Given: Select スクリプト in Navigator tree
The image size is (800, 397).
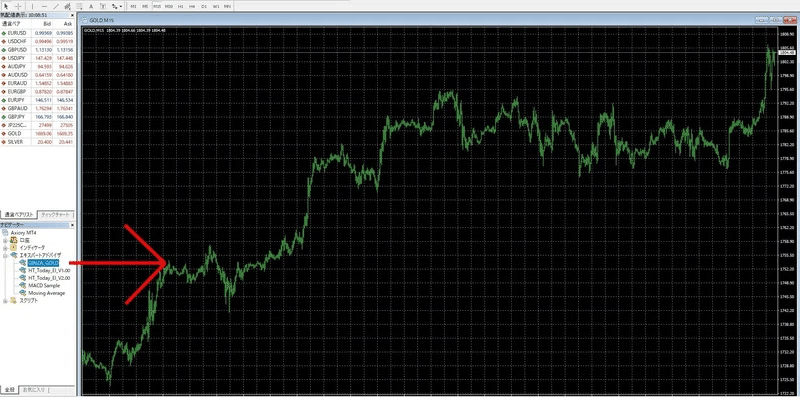Looking at the screenshot, I should click(x=28, y=301).
